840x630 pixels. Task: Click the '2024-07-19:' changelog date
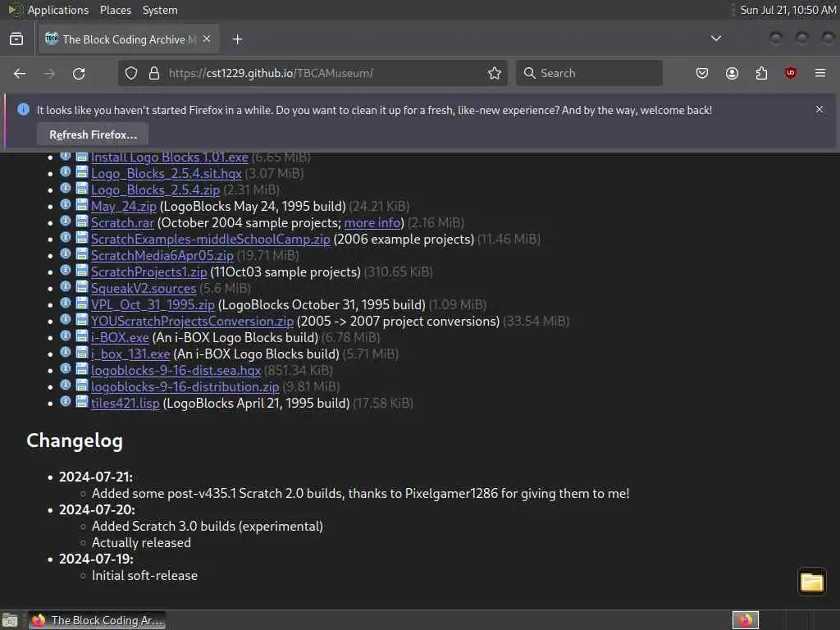97,559
